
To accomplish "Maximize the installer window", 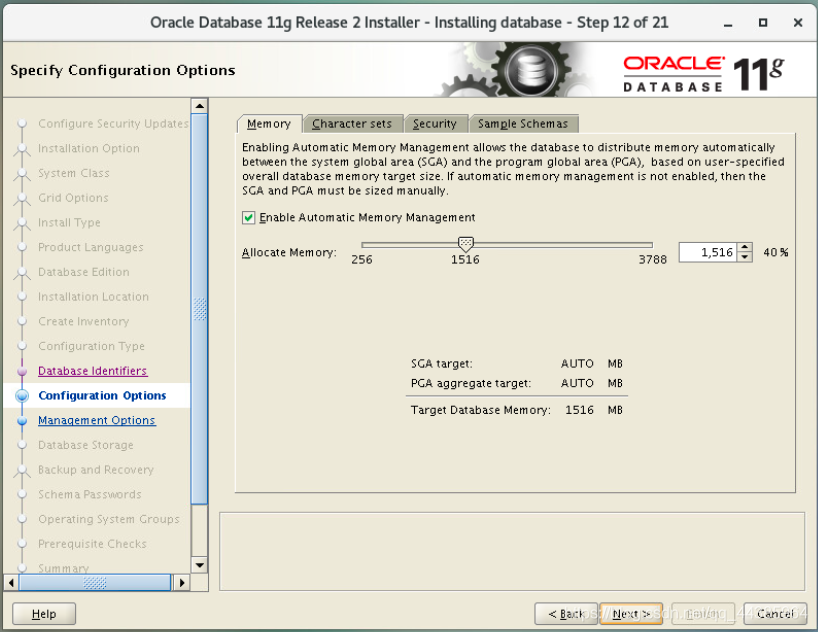I will coord(763,23).
